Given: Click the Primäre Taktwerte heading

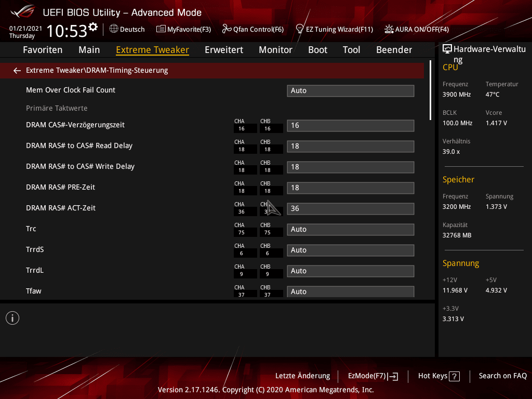Looking at the screenshot, I should point(57,108).
